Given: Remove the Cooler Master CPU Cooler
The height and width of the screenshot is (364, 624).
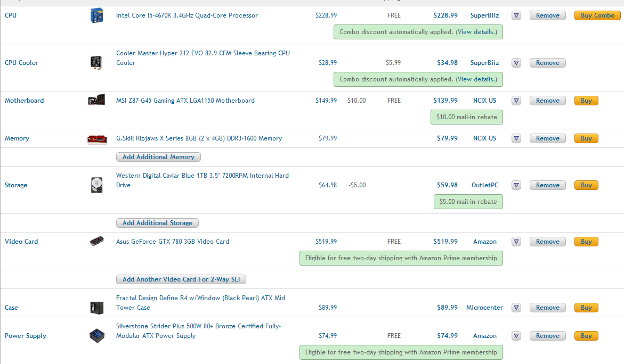Looking at the screenshot, I should (548, 63).
